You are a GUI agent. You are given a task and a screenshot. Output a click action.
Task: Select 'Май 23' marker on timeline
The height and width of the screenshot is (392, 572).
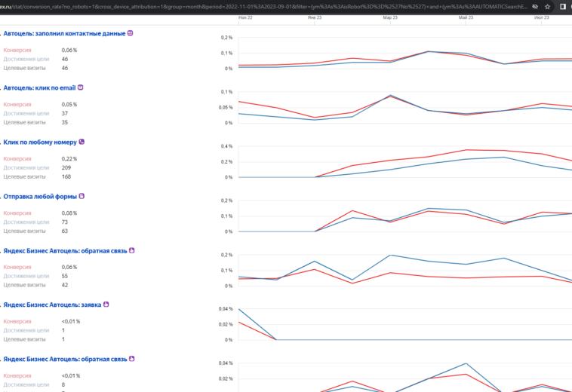coord(466,17)
